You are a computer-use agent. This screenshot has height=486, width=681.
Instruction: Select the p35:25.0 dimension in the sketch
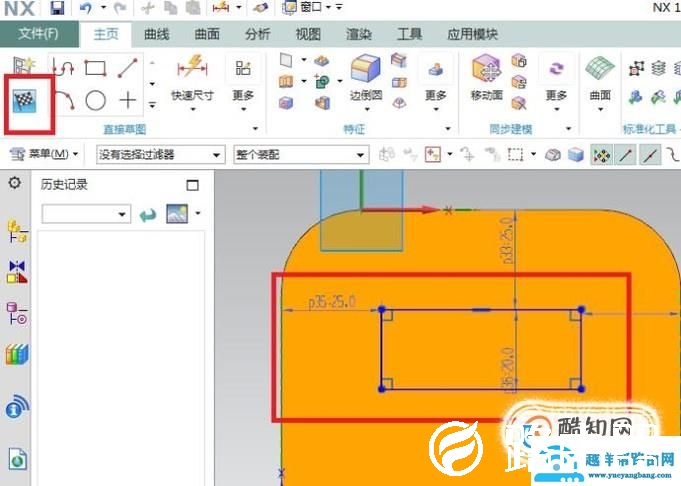332,301
